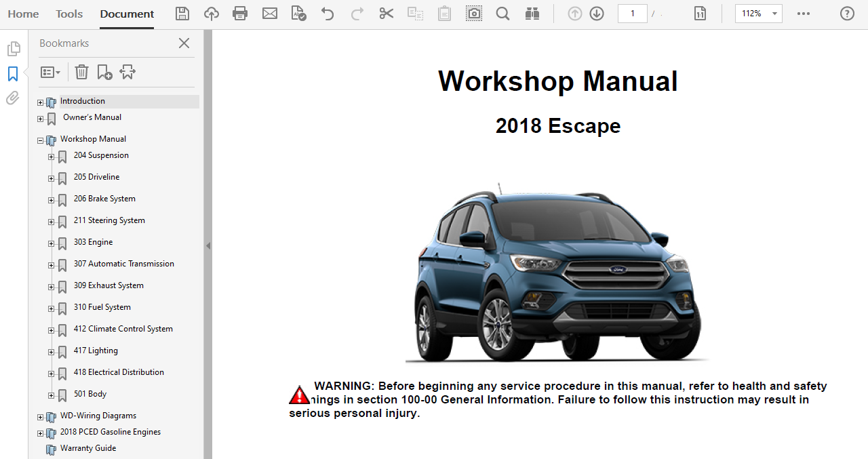
Task: Click the Take a snapshot camera icon
Action: pyautogui.click(x=474, y=14)
